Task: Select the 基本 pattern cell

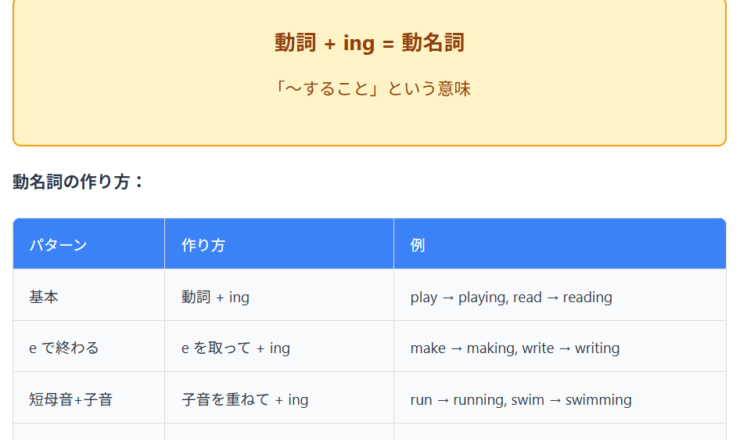Action: point(45,297)
